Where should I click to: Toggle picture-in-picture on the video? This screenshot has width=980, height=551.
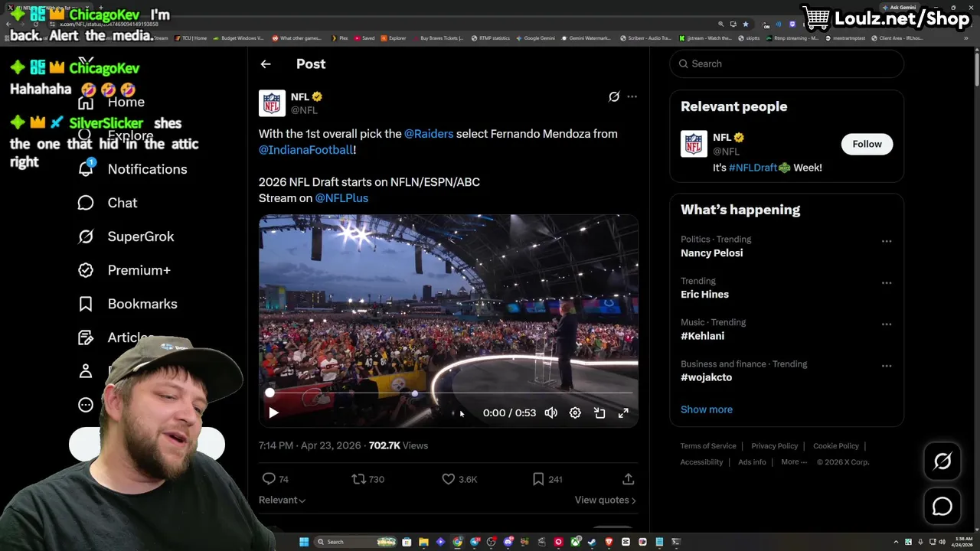(x=599, y=412)
